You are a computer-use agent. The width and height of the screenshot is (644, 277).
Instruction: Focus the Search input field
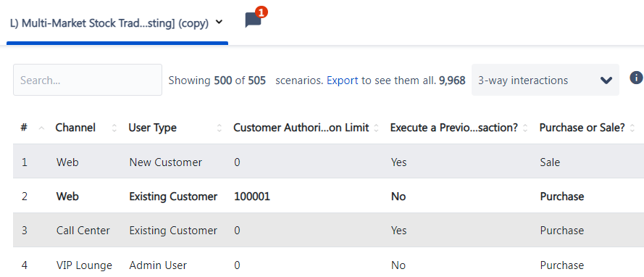[x=88, y=80]
